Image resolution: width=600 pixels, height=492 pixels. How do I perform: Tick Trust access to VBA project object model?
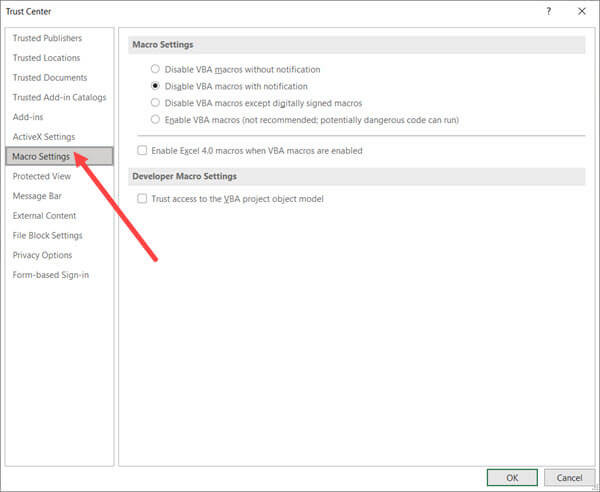click(x=142, y=199)
